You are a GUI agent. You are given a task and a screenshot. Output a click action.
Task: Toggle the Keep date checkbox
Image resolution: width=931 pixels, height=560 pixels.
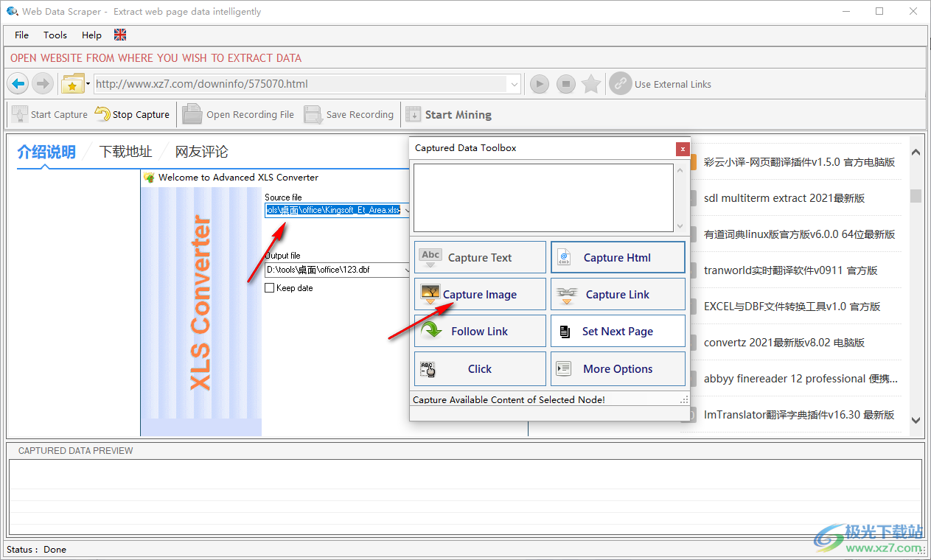coord(270,288)
